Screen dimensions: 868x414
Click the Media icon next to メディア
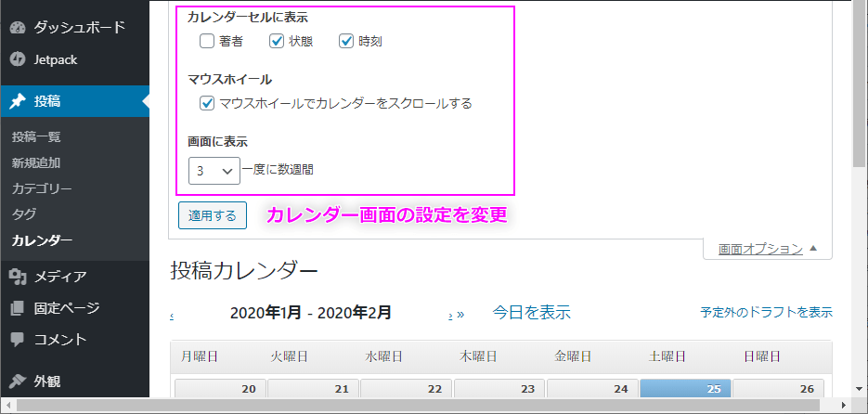18,276
